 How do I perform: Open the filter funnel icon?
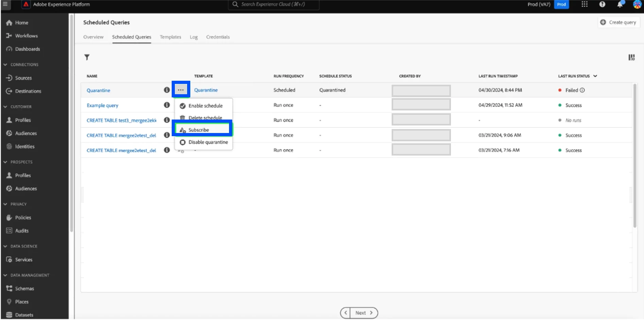click(x=87, y=57)
